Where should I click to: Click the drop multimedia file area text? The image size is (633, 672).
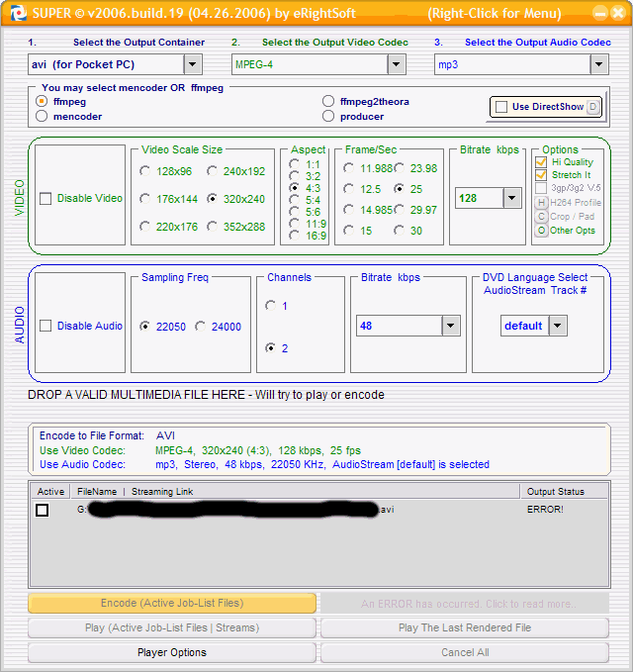pyautogui.click(x=206, y=395)
